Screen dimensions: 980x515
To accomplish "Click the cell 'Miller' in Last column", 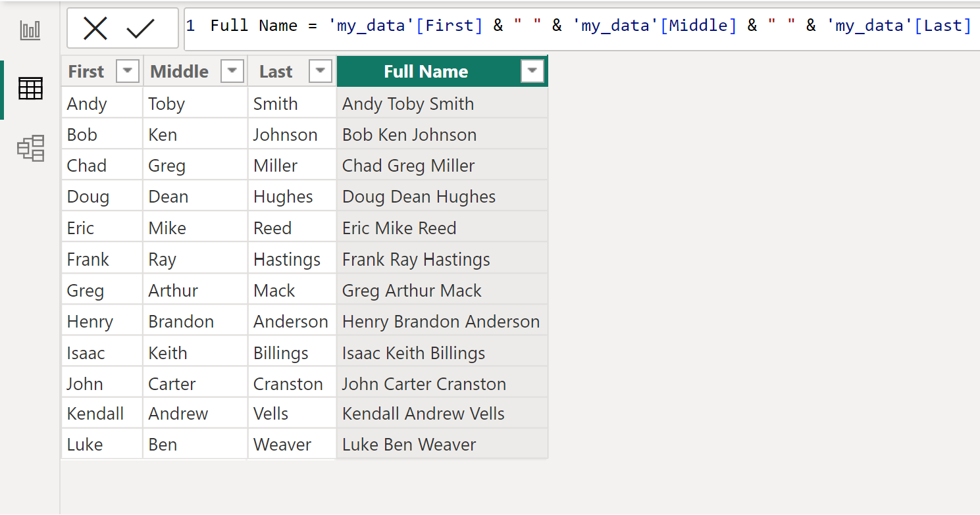I will pos(292,165).
